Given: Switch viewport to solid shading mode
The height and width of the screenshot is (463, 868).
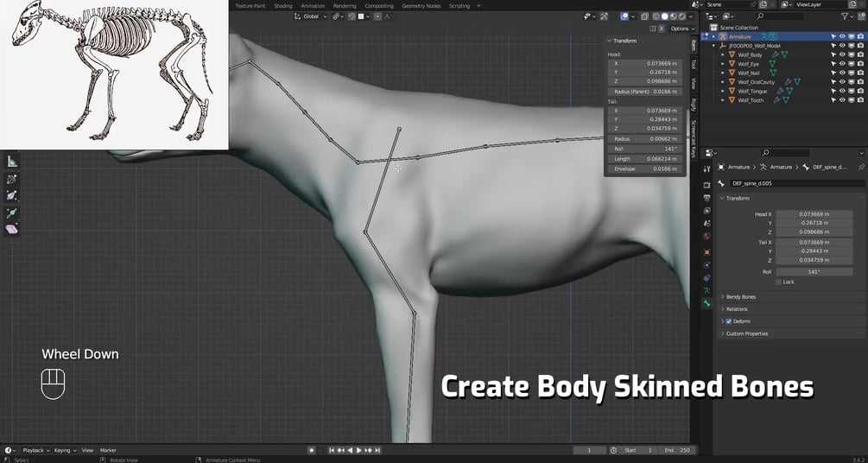Looking at the screenshot, I should 664,16.
